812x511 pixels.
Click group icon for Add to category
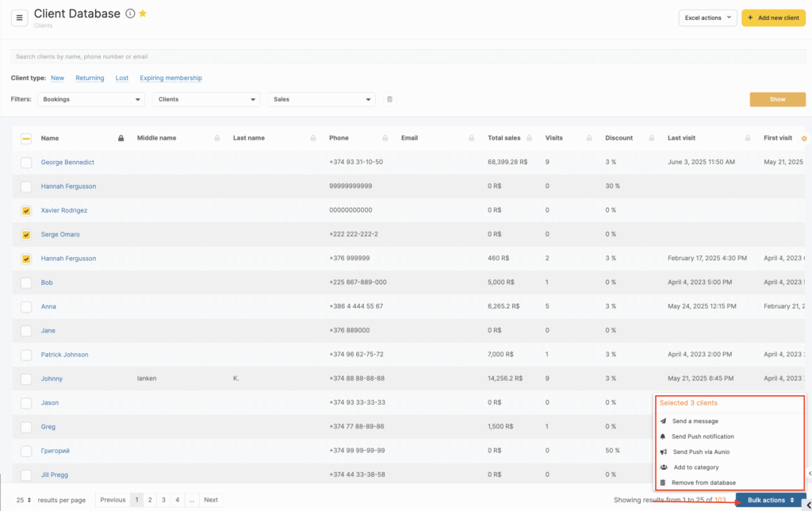tap(664, 467)
